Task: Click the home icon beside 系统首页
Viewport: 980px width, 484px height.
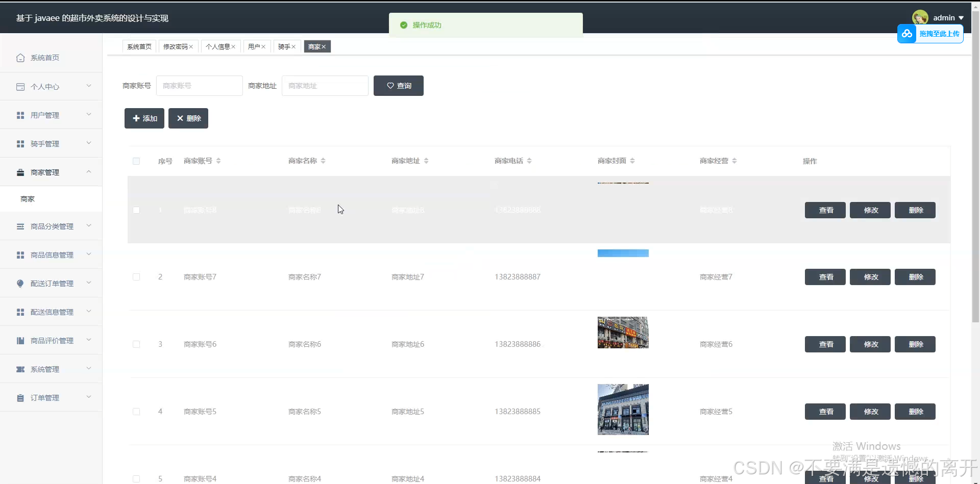Action: (20, 58)
